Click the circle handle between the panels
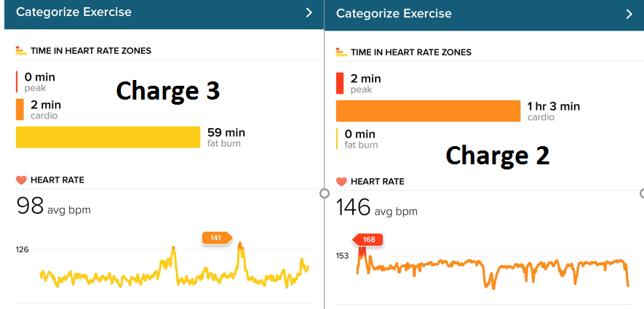Image resolution: width=644 pixels, height=309 pixels. tap(325, 193)
